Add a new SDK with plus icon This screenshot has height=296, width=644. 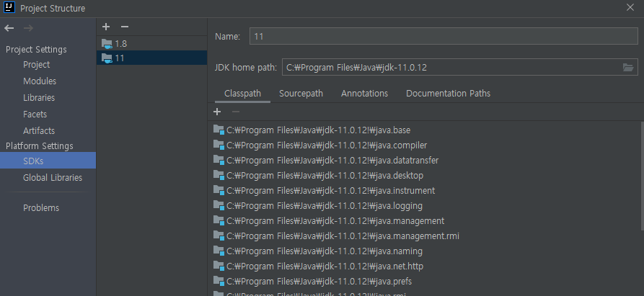[106, 27]
